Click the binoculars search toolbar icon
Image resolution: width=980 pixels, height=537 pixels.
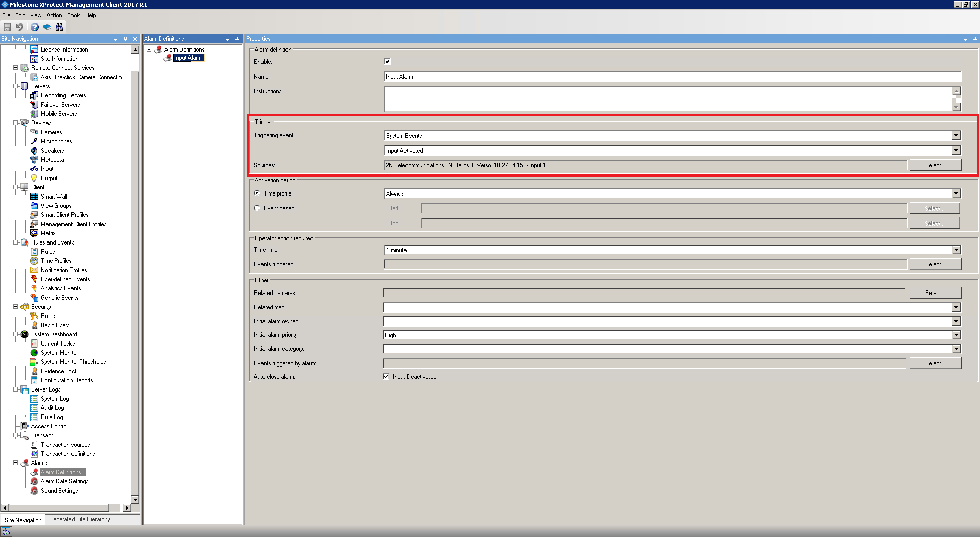pos(59,27)
